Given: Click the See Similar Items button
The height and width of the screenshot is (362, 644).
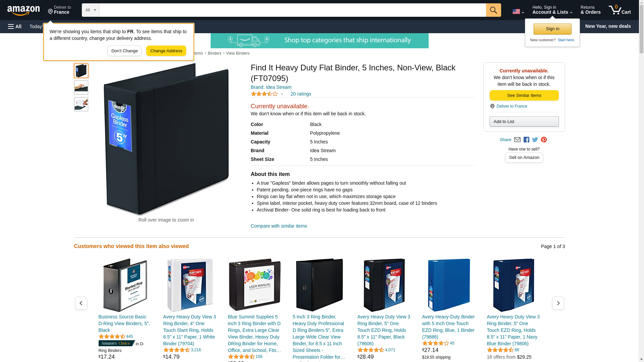Looking at the screenshot, I should (x=524, y=96).
